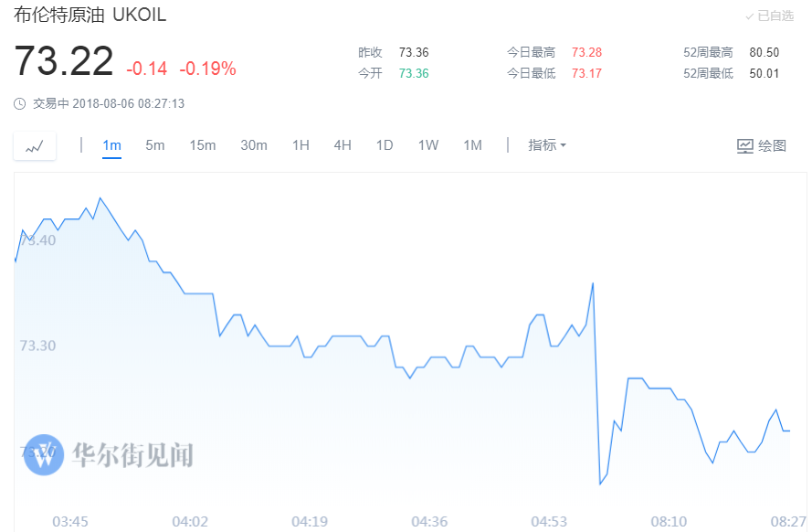Screen dimensions: 812x532
Task: Expand the 指标 indicators dropdown
Action: 547,145
